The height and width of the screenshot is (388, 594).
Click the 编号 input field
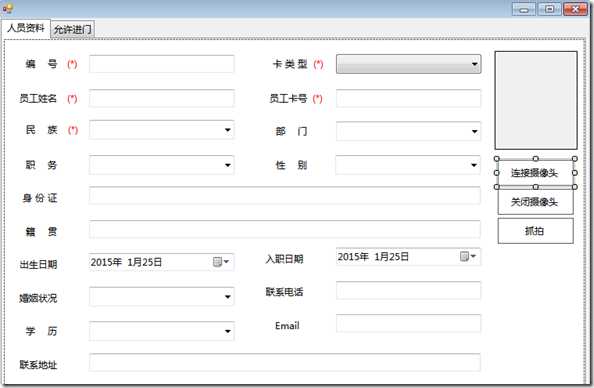162,64
